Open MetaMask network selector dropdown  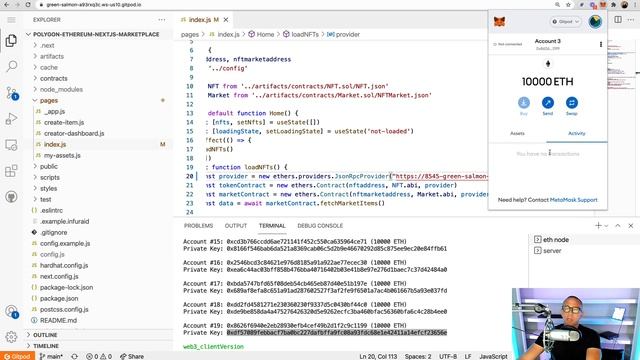[565, 21]
